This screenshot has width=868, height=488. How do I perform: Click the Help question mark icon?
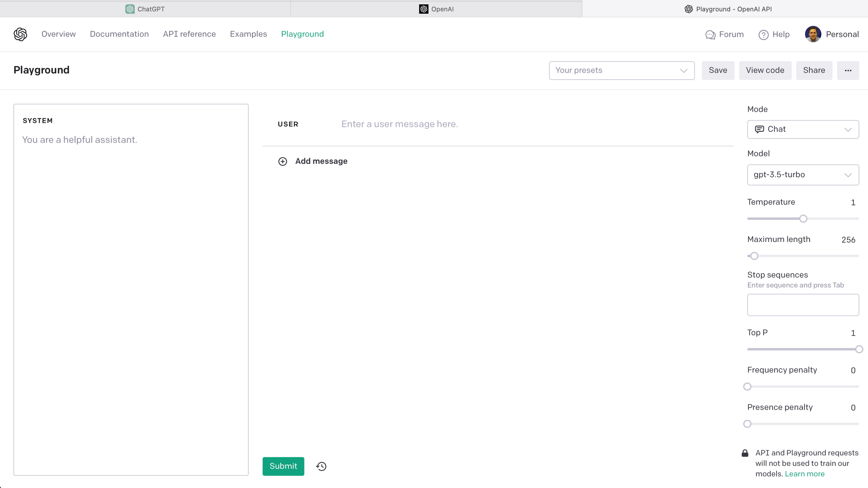click(x=763, y=35)
